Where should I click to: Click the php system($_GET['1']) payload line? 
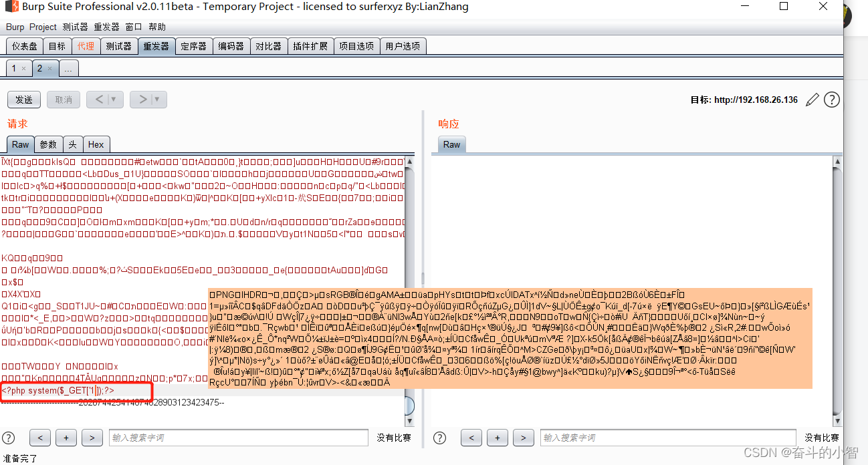pos(58,390)
